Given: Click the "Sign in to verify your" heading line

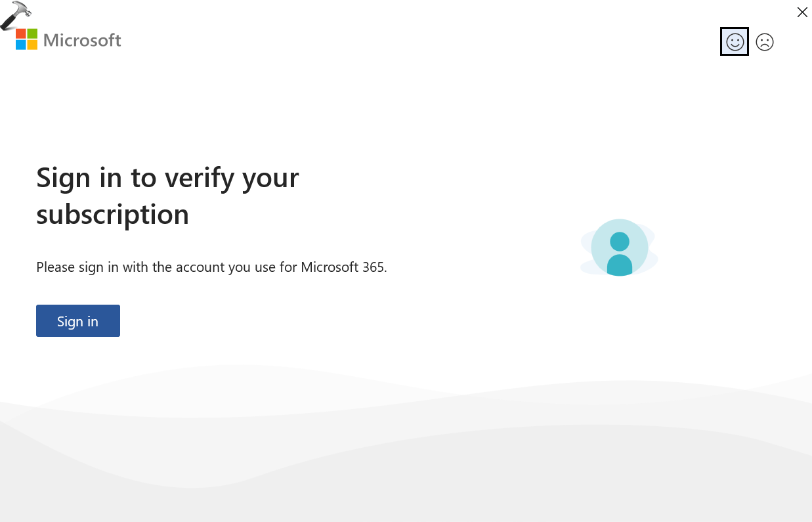Looking at the screenshot, I should (x=167, y=177).
